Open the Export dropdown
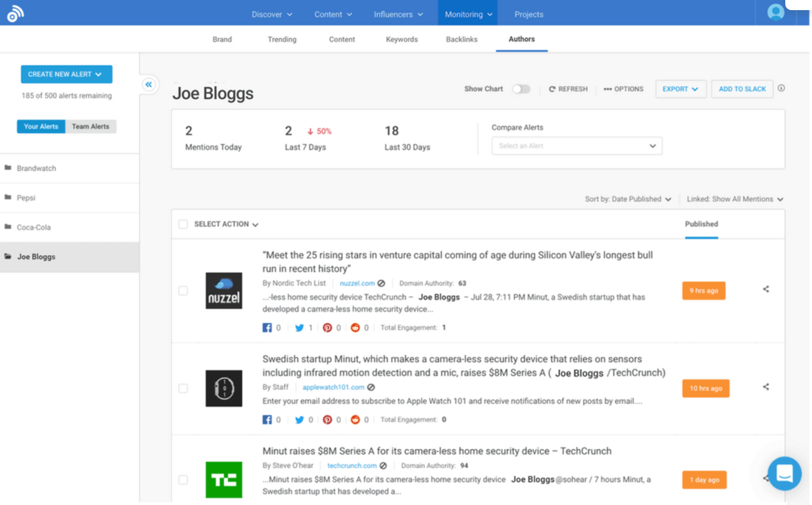Image resolution: width=812 pixels, height=505 pixels. click(x=681, y=89)
